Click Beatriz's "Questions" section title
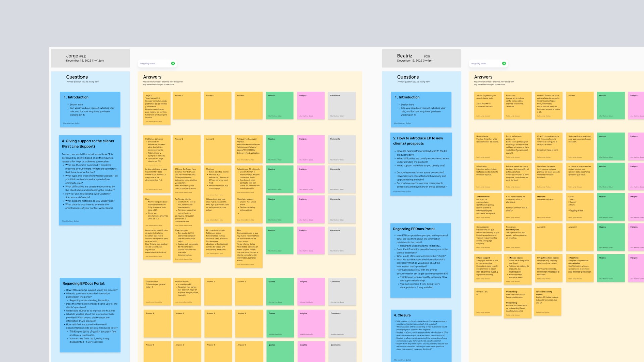 (408, 77)
